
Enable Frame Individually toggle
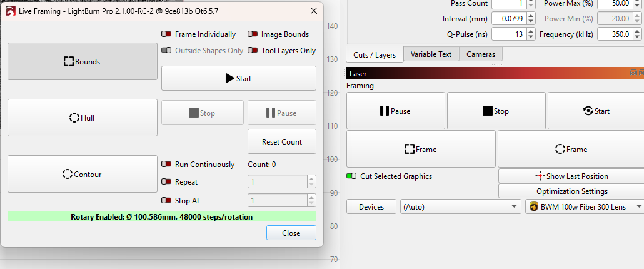[166, 34]
